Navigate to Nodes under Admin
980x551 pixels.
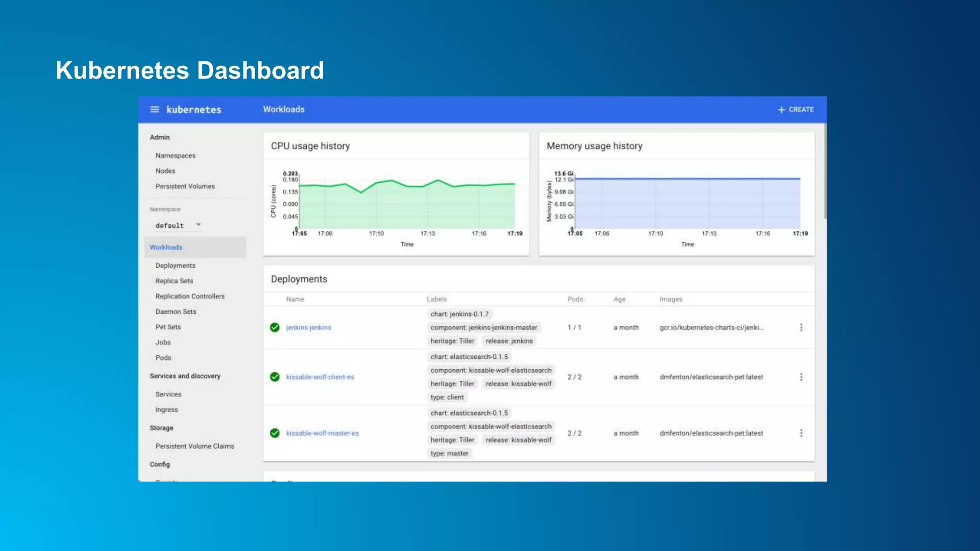click(x=165, y=171)
